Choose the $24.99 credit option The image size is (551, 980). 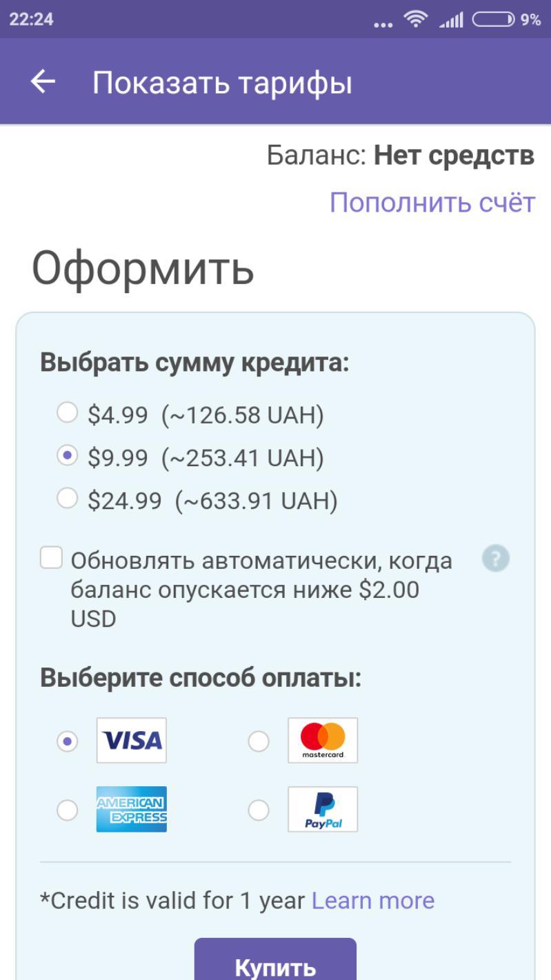pos(67,499)
